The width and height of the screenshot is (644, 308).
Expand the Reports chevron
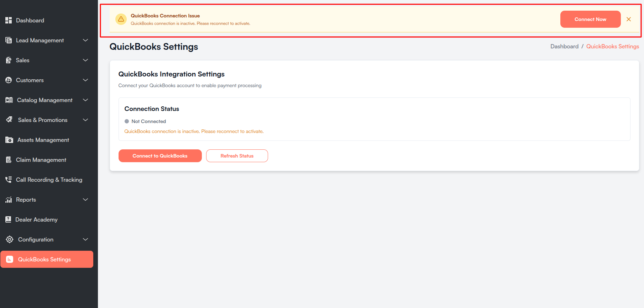coord(85,200)
